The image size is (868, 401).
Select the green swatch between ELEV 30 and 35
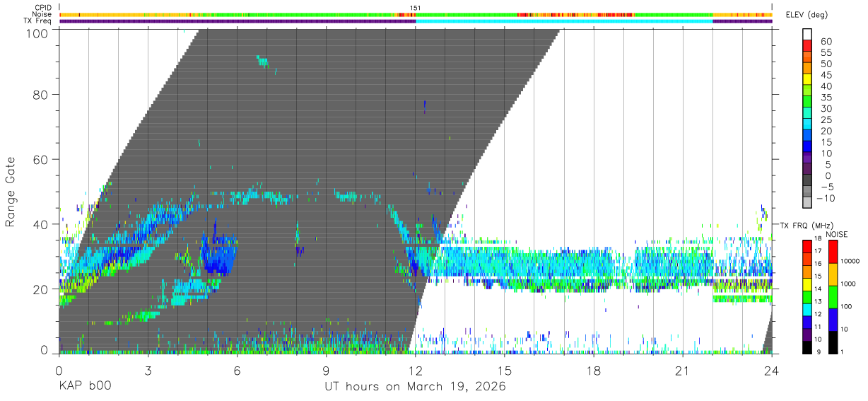point(809,103)
